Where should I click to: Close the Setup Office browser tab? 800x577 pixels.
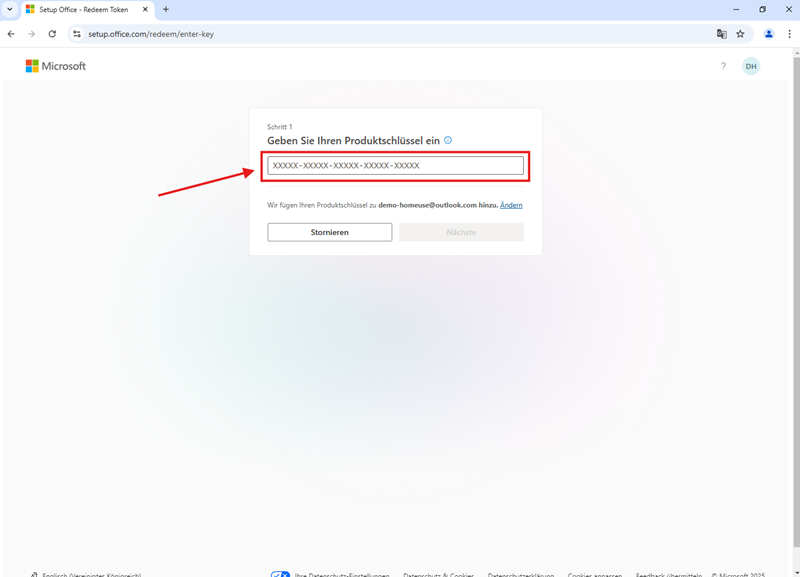145,10
